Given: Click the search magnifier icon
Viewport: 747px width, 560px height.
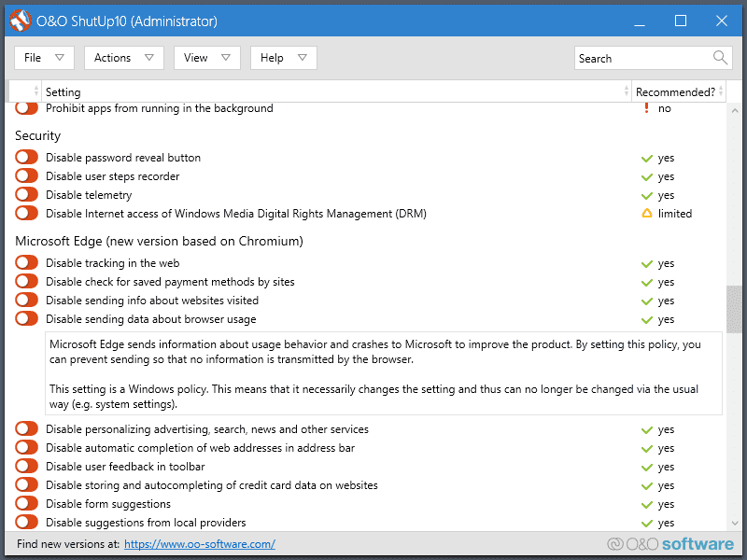Looking at the screenshot, I should click(720, 58).
